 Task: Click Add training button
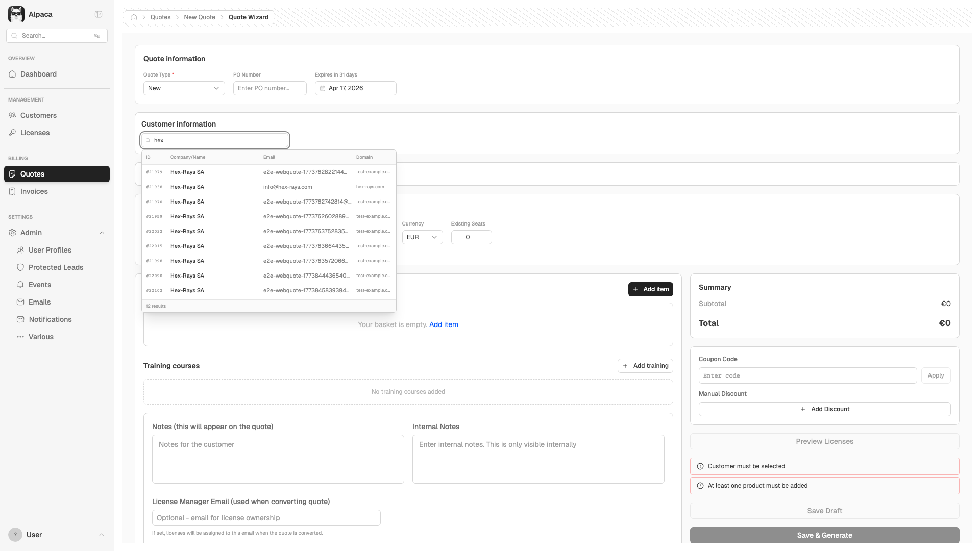[x=645, y=366]
